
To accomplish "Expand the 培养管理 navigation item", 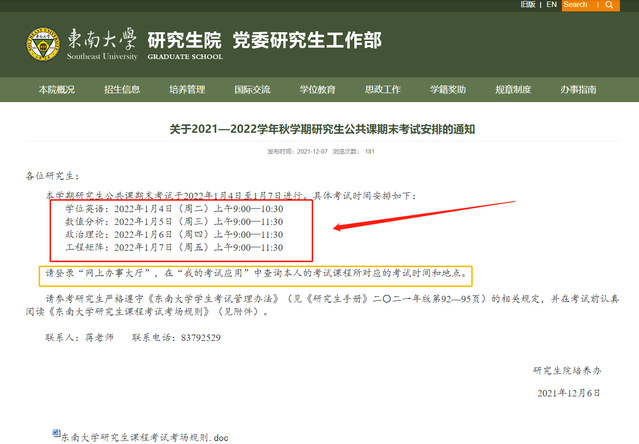I will 187,90.
